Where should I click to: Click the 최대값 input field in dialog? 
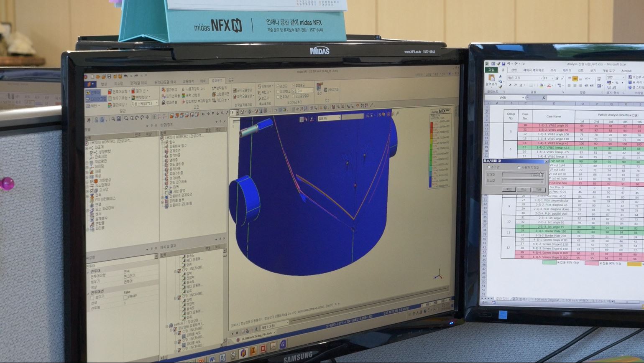[x=523, y=175]
